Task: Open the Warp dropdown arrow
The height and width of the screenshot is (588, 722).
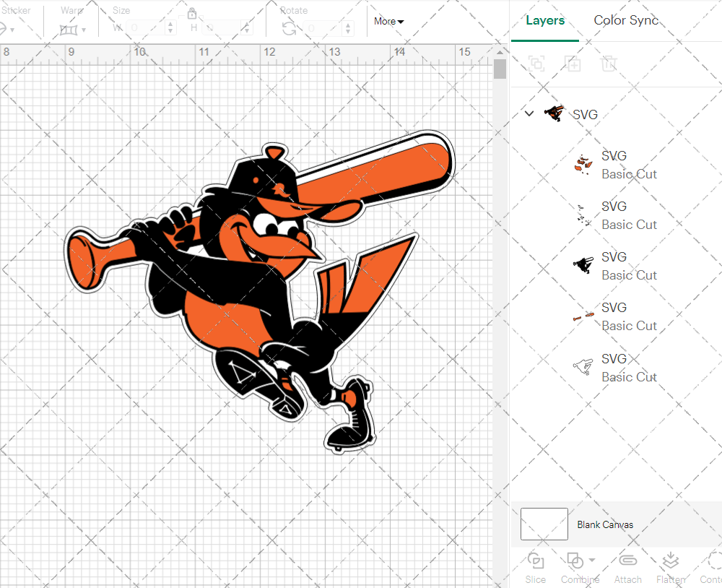Action: [84, 30]
